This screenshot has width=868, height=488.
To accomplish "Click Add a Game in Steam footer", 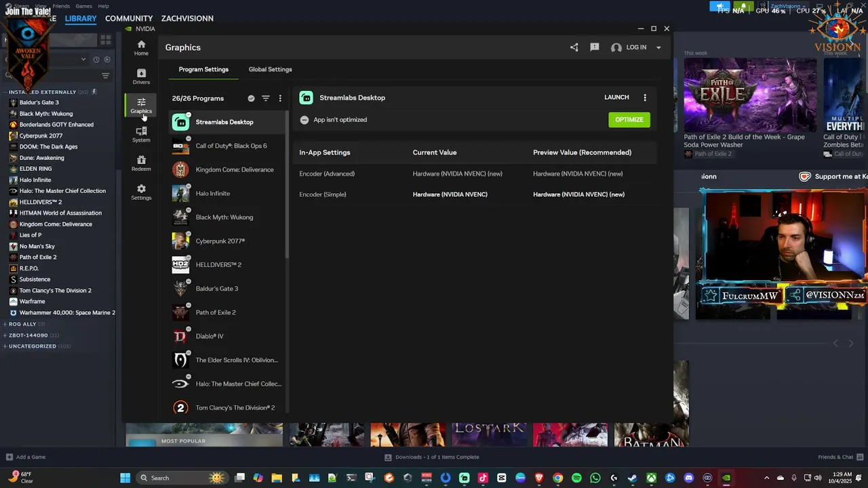I will [x=26, y=457].
